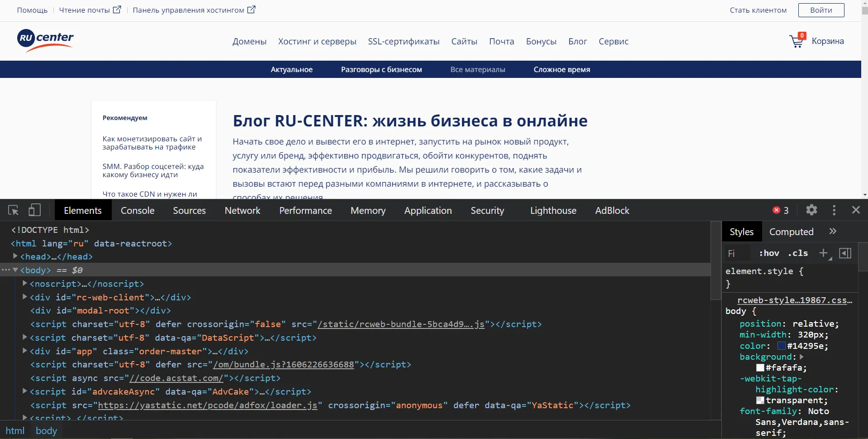Screen dimensions: 868x439
Task: Open the Memory tab
Action: pos(368,210)
